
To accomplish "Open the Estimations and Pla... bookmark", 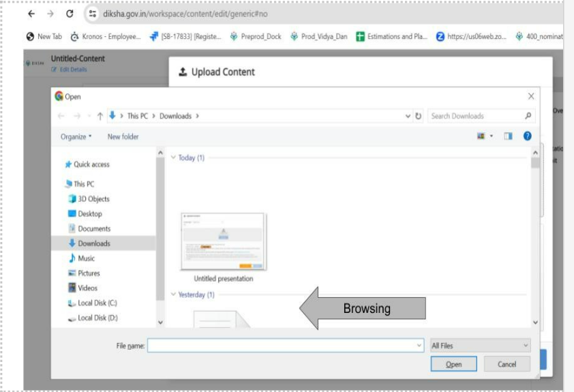I will [392, 37].
